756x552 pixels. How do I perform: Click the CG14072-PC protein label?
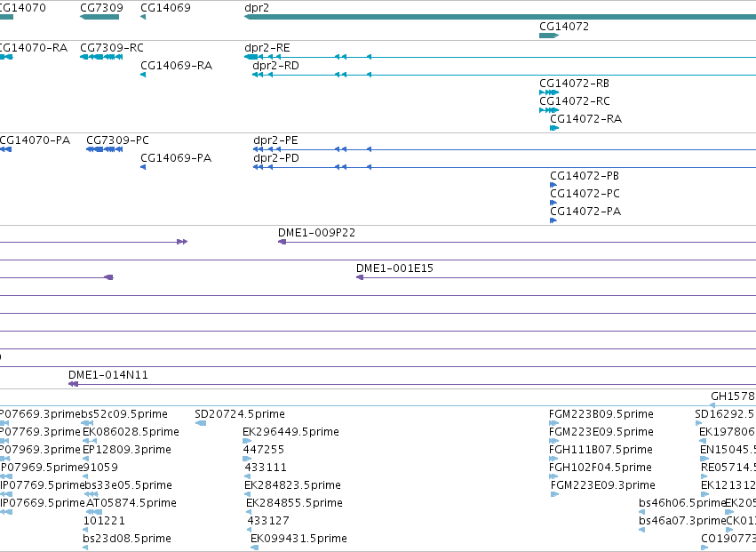(x=585, y=194)
